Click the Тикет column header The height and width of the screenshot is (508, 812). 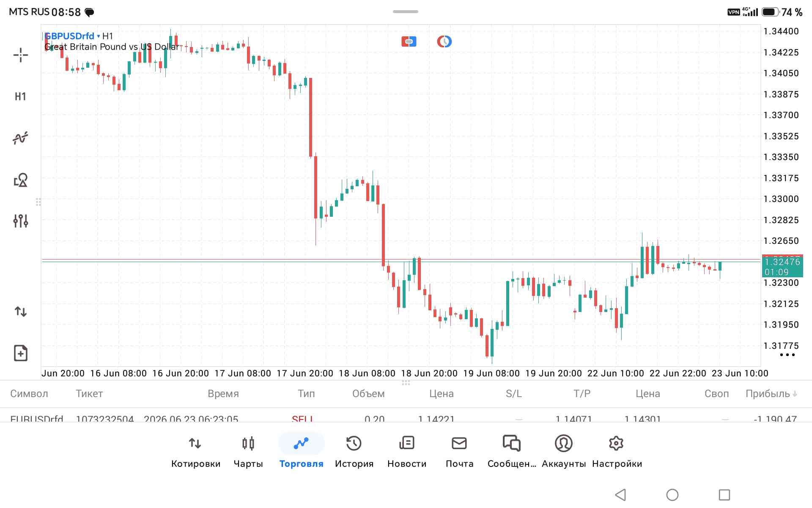(89, 394)
